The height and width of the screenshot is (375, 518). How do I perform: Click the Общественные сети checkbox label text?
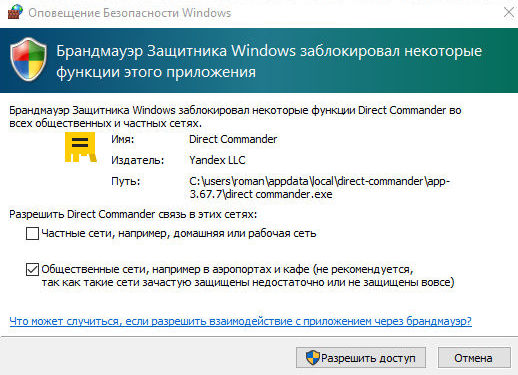point(248,276)
